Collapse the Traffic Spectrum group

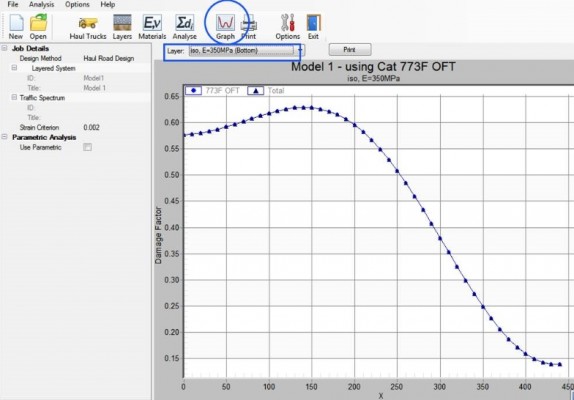(x=14, y=97)
